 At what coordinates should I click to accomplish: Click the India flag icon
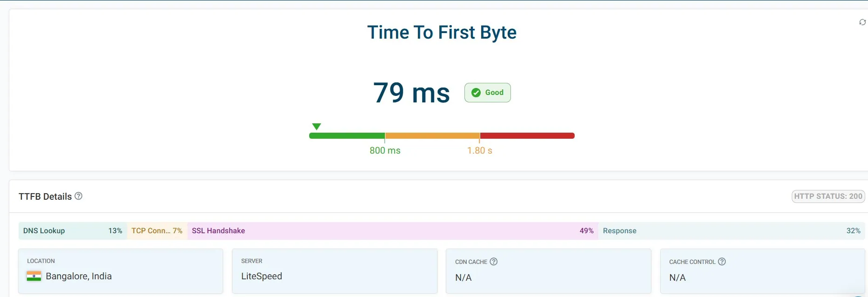(x=34, y=276)
